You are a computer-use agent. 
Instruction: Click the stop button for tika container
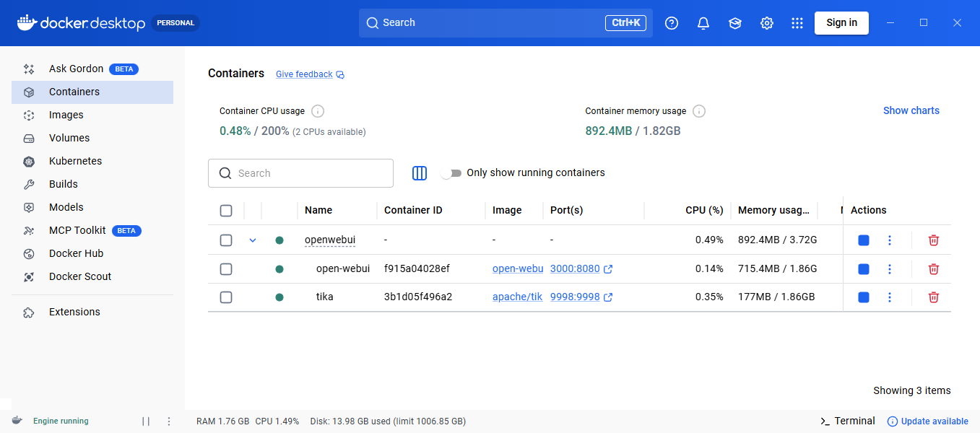[x=863, y=297]
